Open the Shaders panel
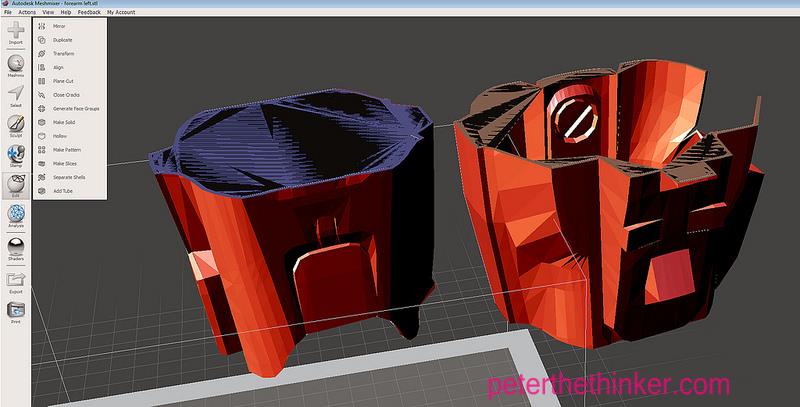This screenshot has width=800, height=407. point(16,249)
